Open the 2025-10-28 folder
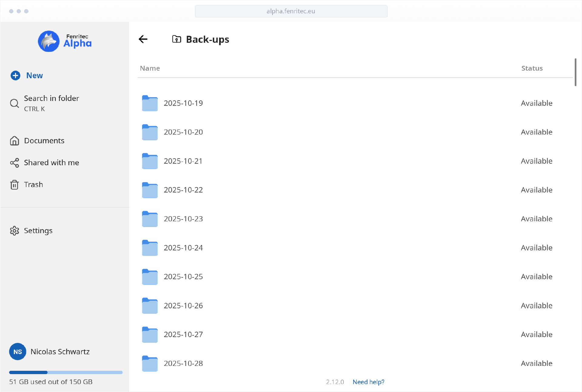Screen dimensions: 582x392 183,364
